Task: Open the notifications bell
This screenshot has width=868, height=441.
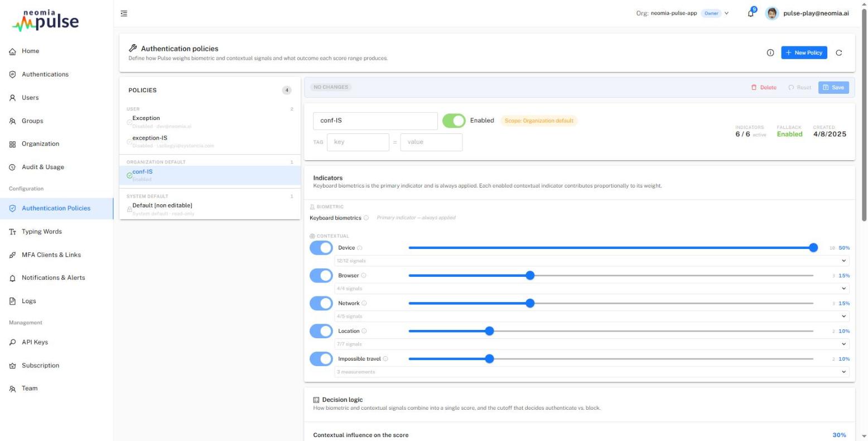Action: (751, 13)
